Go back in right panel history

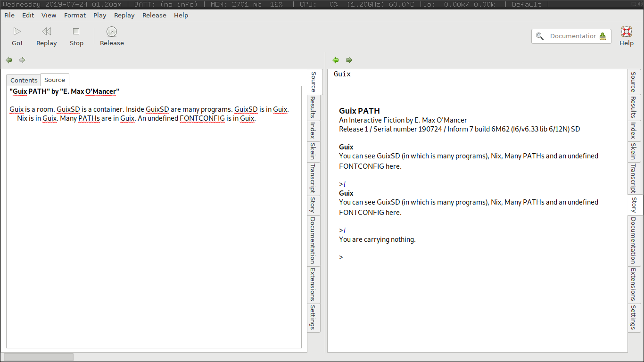336,60
